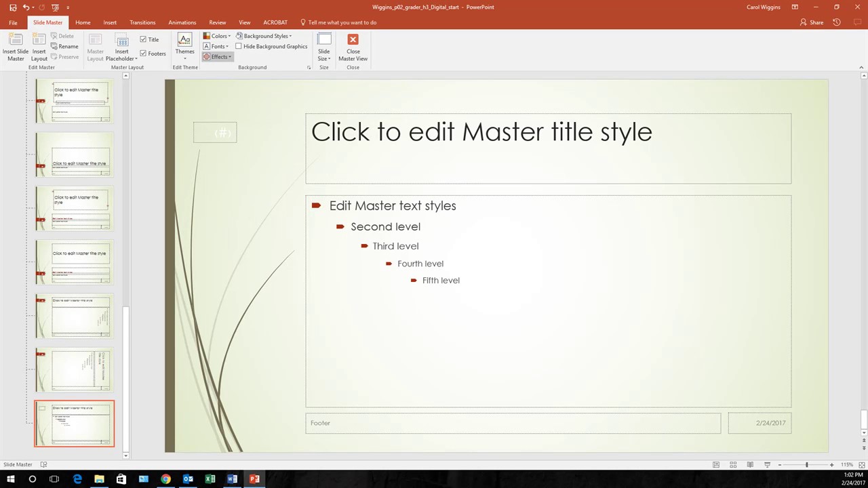The height and width of the screenshot is (488, 868).
Task: Click thumbnail pane scroll down arrow
Action: (125, 455)
